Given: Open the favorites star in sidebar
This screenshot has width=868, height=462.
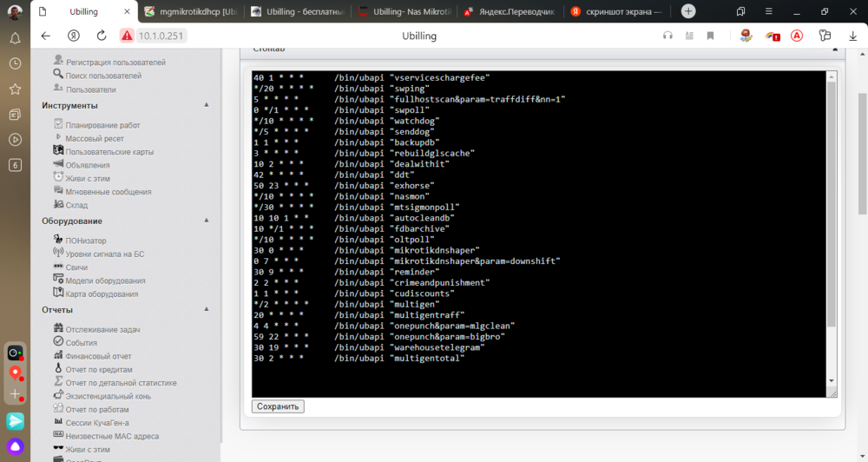Looking at the screenshot, I should click(15, 89).
